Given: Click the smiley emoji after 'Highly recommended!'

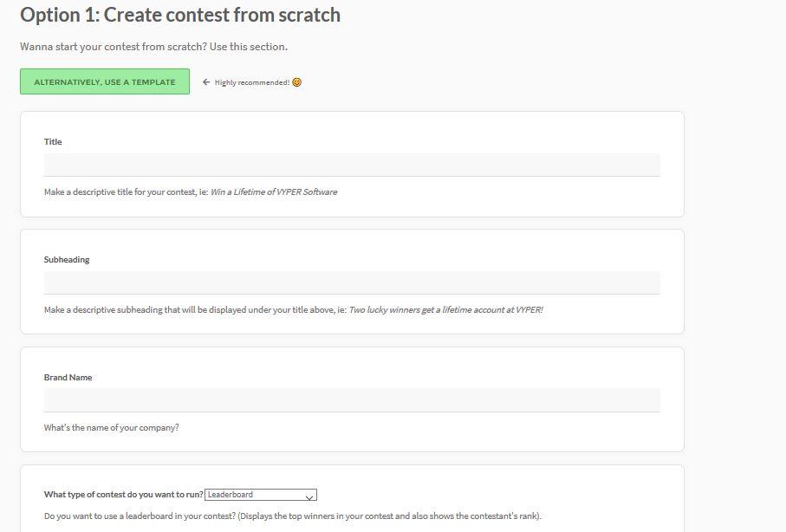Looking at the screenshot, I should pyautogui.click(x=297, y=82).
